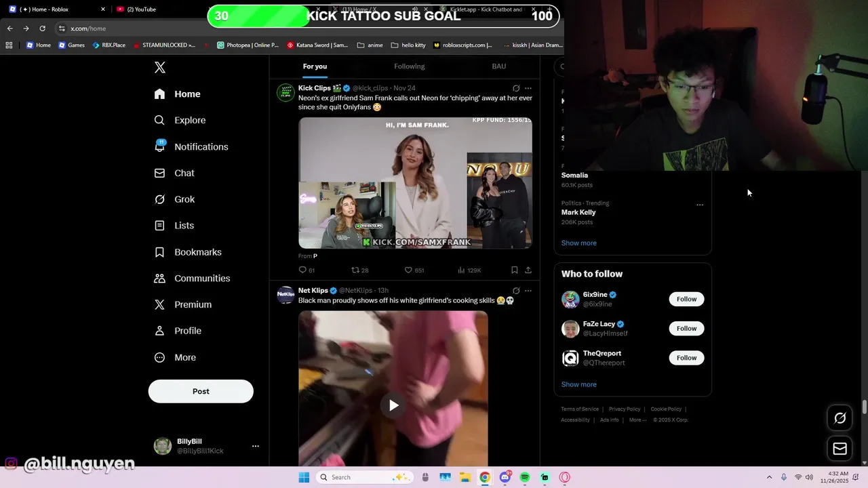The image size is (868, 488).
Task: Open Notifications with badge
Action: pyautogui.click(x=192, y=146)
